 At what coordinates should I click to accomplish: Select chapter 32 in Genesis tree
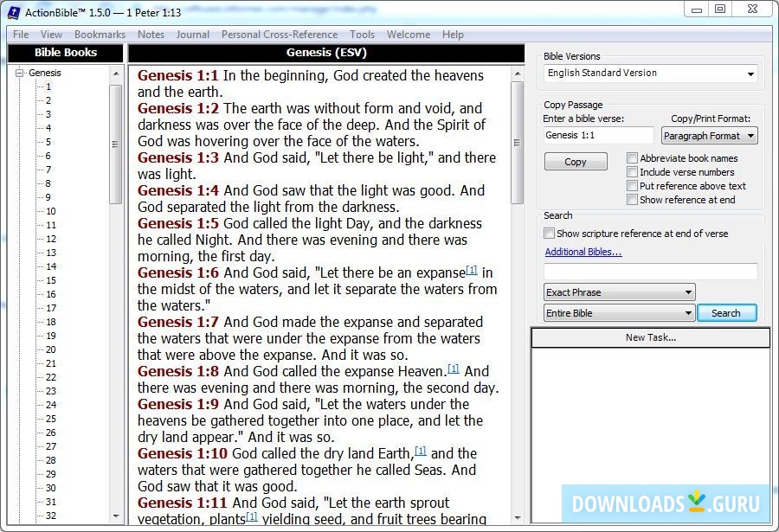click(x=51, y=516)
